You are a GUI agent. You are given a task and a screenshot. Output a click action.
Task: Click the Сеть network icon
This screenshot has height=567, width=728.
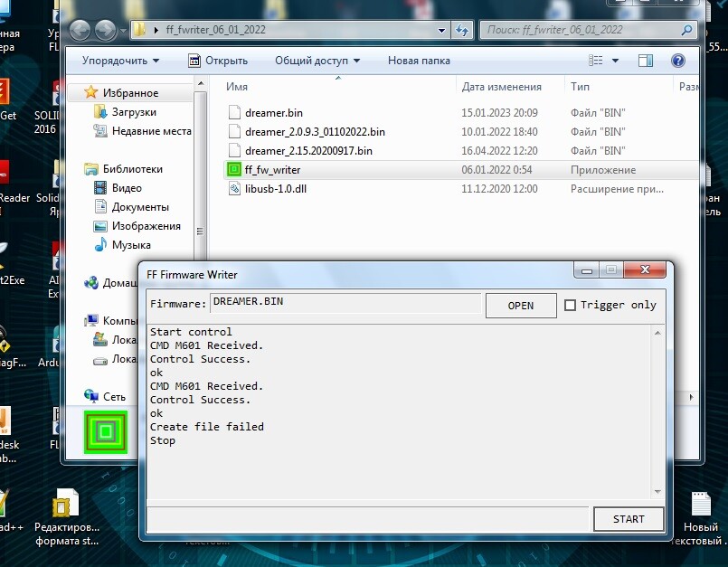pos(91,396)
